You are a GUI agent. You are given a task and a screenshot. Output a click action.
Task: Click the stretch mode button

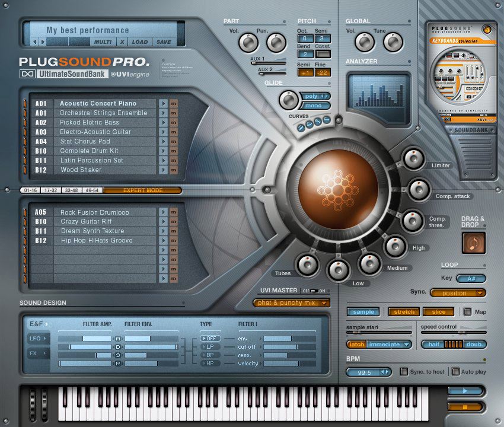pyautogui.click(x=404, y=312)
